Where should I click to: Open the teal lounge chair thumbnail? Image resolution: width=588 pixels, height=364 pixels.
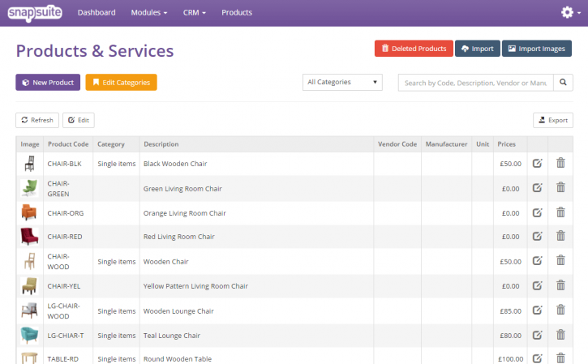(x=29, y=335)
